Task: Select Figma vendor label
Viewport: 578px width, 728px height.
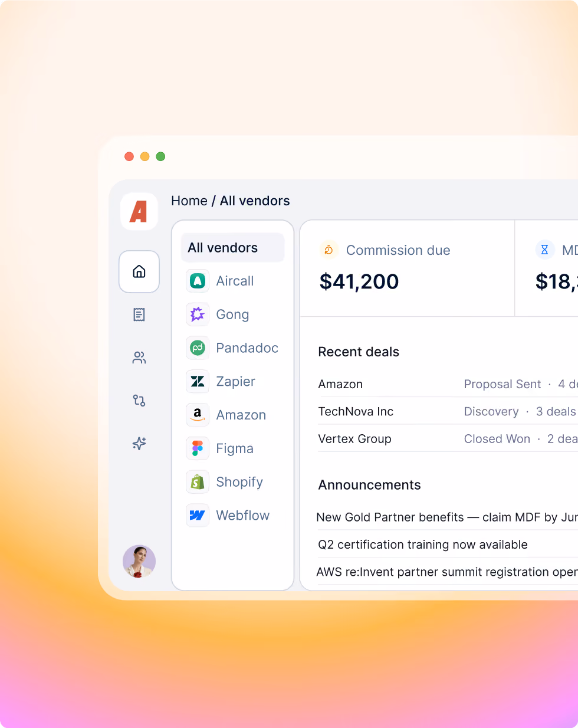Action: 235,448
